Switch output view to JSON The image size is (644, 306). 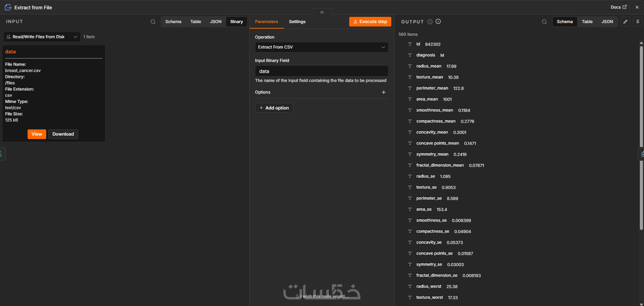607,22
